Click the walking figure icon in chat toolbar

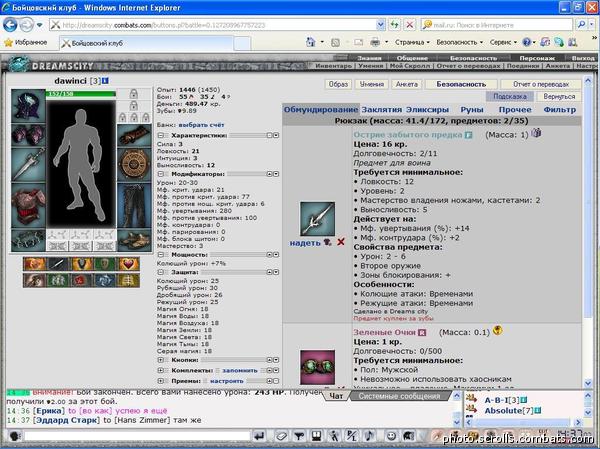pyautogui.click(x=334, y=436)
